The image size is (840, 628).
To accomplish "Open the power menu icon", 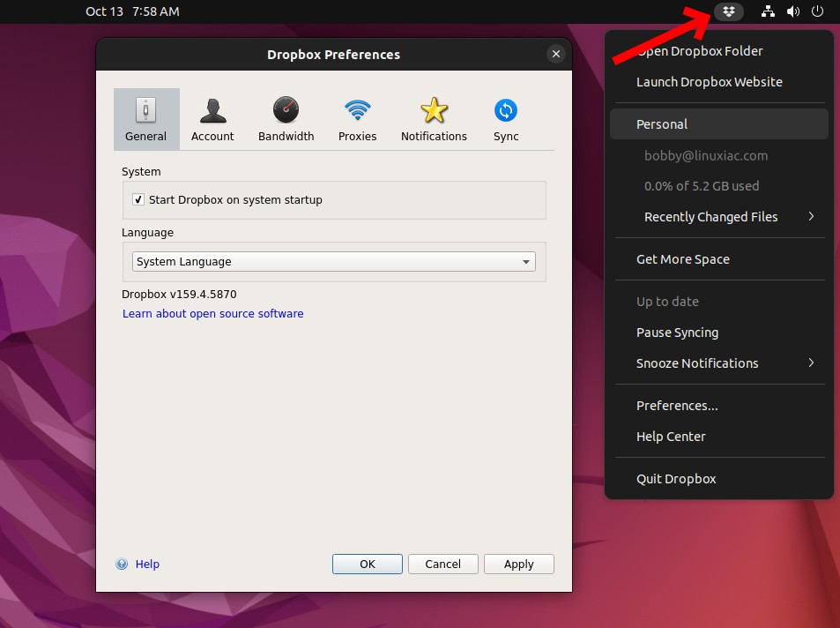I will click(817, 11).
